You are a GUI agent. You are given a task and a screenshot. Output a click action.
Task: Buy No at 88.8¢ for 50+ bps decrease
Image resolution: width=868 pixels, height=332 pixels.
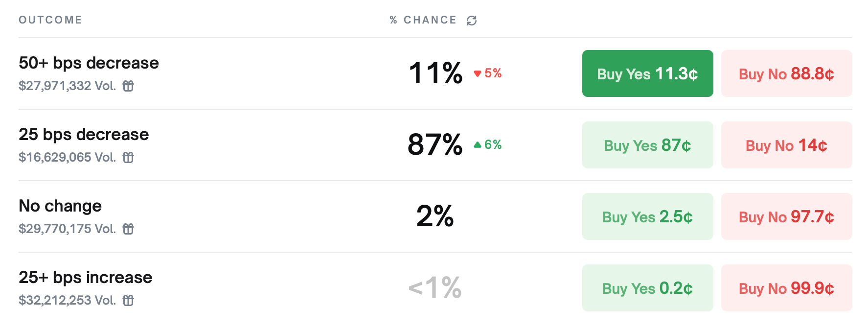coord(786,73)
